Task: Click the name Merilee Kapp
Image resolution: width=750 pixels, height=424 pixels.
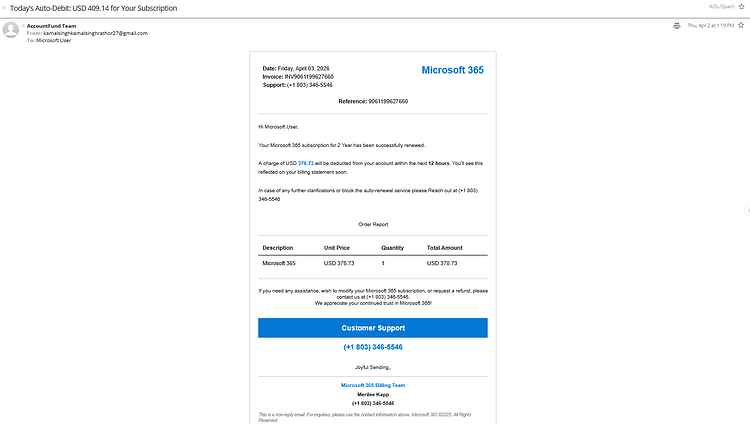Action: click(373, 395)
